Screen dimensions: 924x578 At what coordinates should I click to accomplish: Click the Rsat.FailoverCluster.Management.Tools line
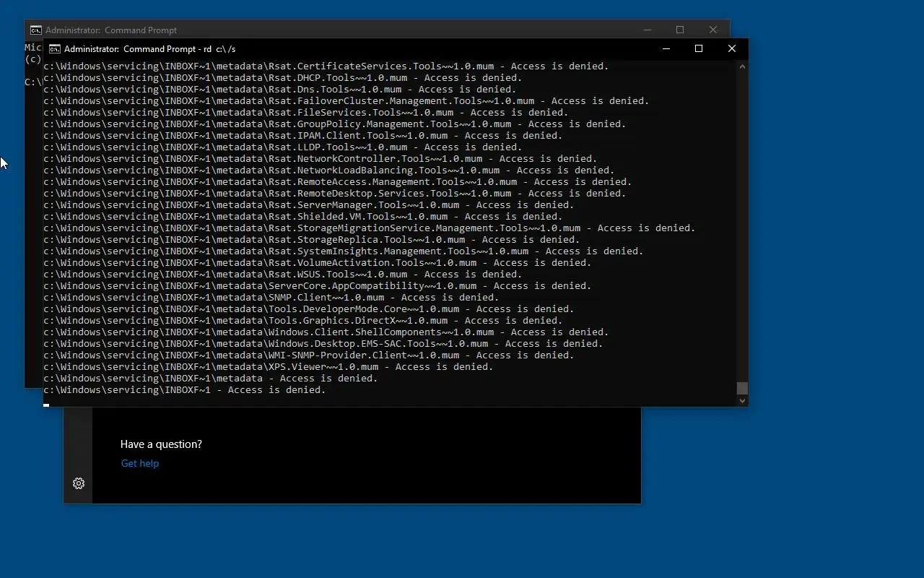click(346, 101)
